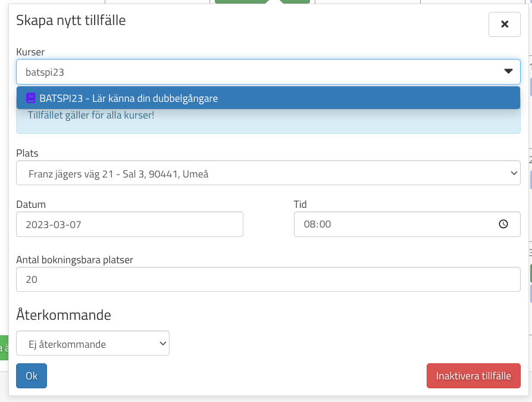Click the purple book icon beside BATSPI23
532x402 pixels.
point(31,98)
